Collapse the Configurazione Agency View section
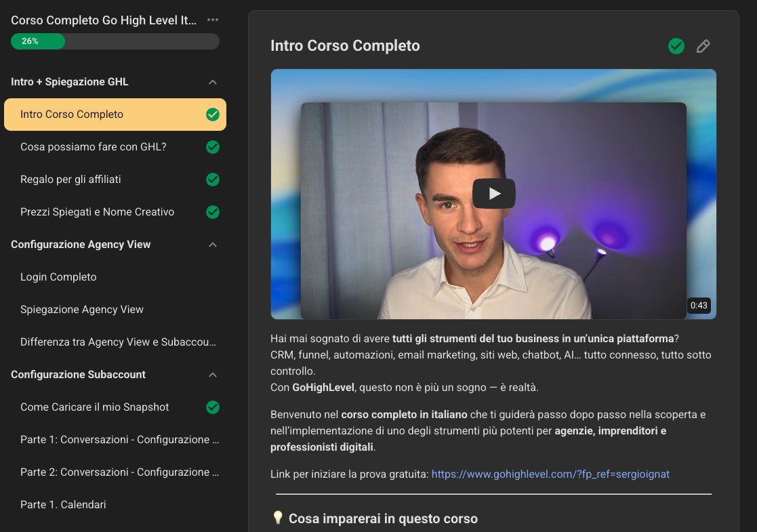Screen dimensions: 757x532 pyautogui.click(x=212, y=245)
